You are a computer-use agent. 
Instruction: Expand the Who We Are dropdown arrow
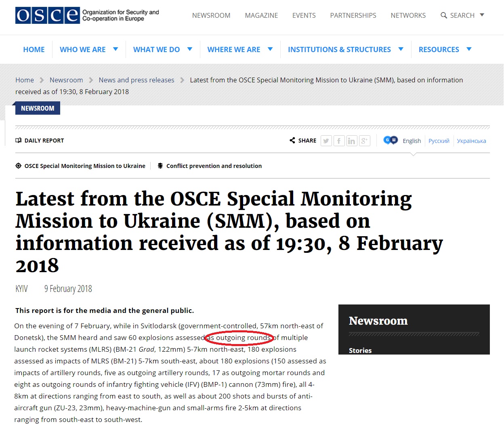[115, 49]
